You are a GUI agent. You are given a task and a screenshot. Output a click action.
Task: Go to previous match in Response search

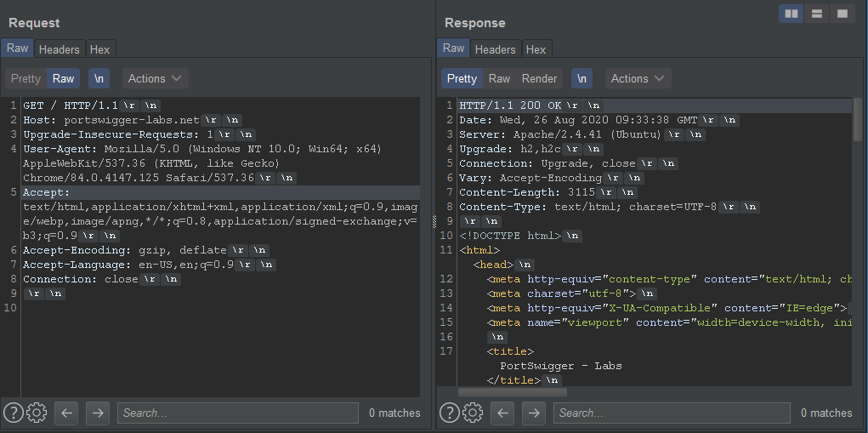click(x=502, y=413)
